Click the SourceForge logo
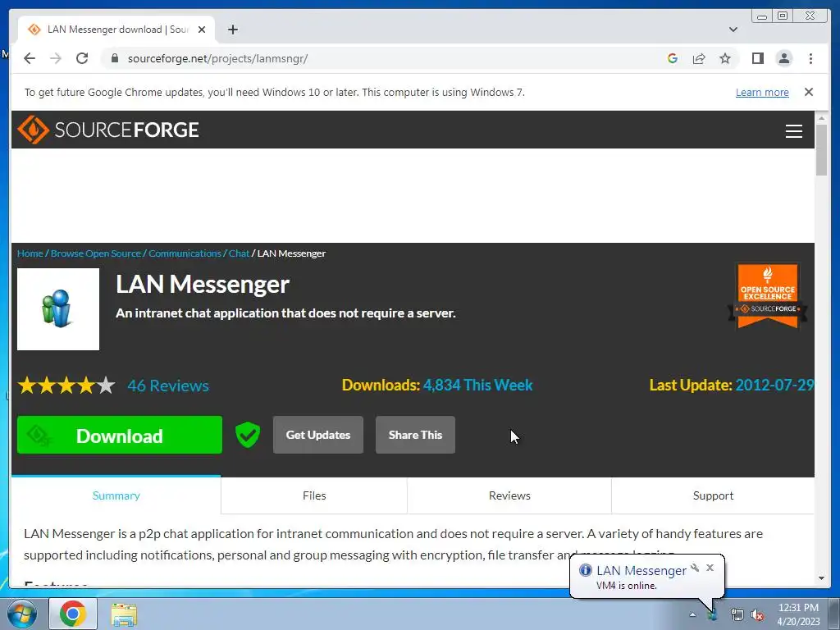Viewport: 840px width, 630px height. [x=108, y=130]
